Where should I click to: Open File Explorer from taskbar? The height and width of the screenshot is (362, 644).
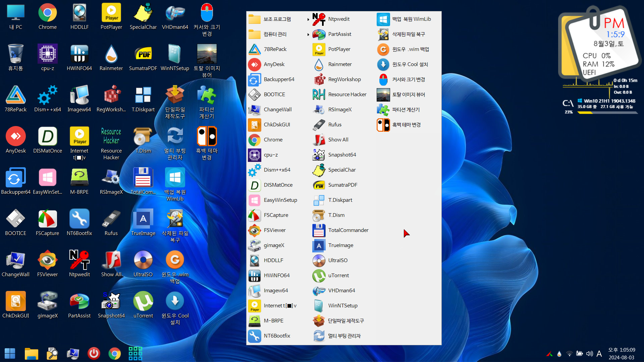pos(32,353)
